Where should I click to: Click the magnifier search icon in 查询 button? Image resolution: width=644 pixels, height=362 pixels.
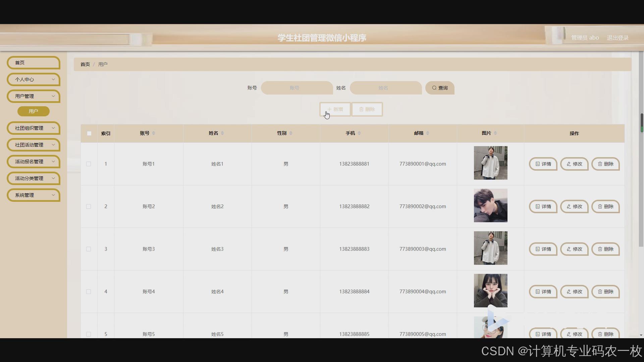click(434, 88)
